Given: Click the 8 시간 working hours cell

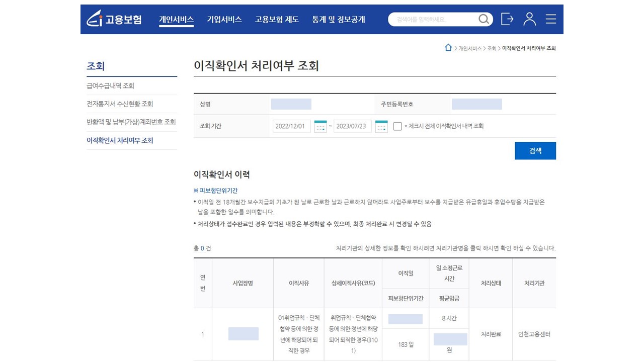Looking at the screenshot, I should (x=449, y=318).
